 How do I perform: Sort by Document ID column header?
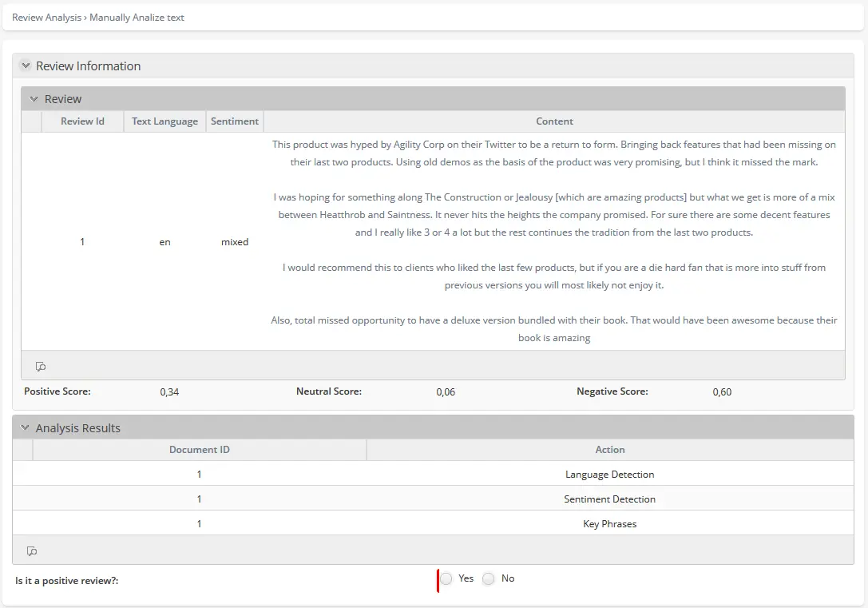tap(200, 450)
